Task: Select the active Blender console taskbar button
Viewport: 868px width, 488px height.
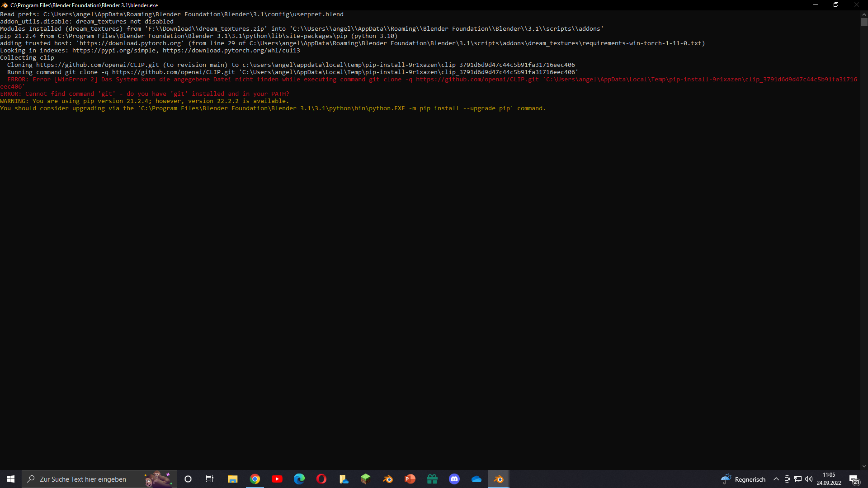Action: click(x=499, y=479)
